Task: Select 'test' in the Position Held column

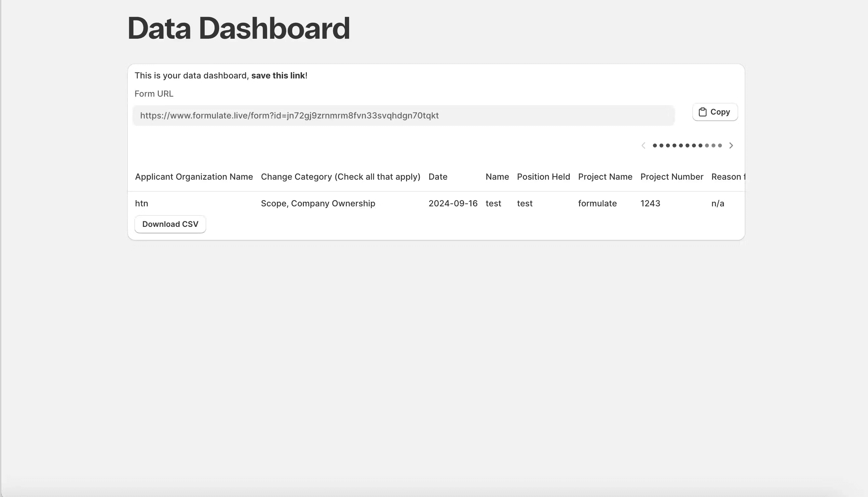Action: click(x=525, y=203)
